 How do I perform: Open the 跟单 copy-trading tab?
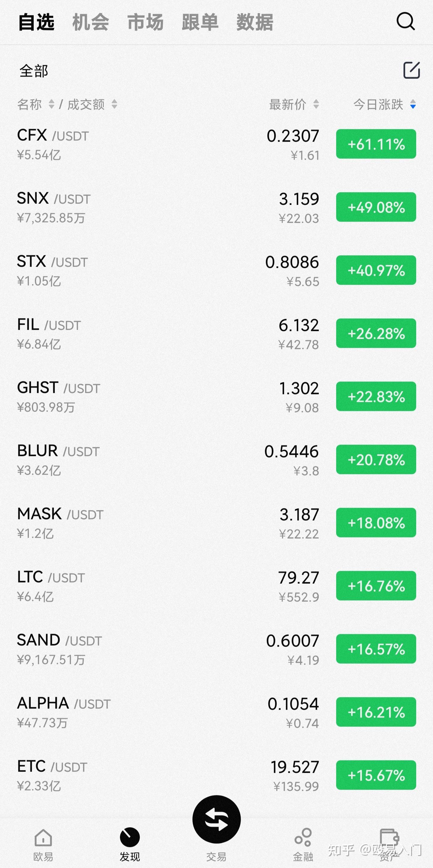(x=200, y=22)
